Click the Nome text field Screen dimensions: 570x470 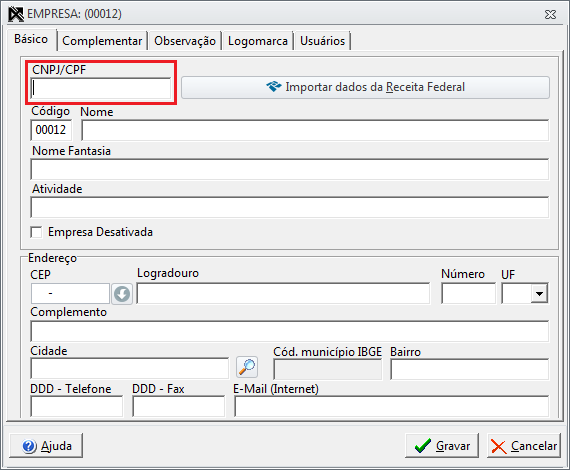coord(315,130)
